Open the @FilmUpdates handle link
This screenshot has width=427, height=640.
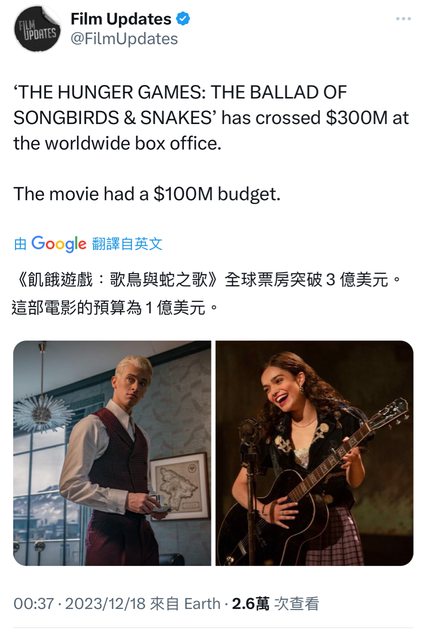[124, 39]
